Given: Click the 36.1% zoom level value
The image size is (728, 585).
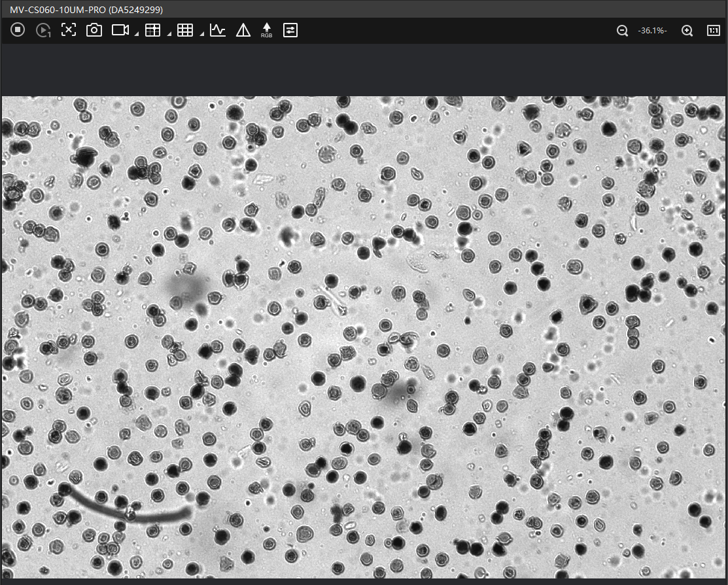Looking at the screenshot, I should click(x=652, y=31).
